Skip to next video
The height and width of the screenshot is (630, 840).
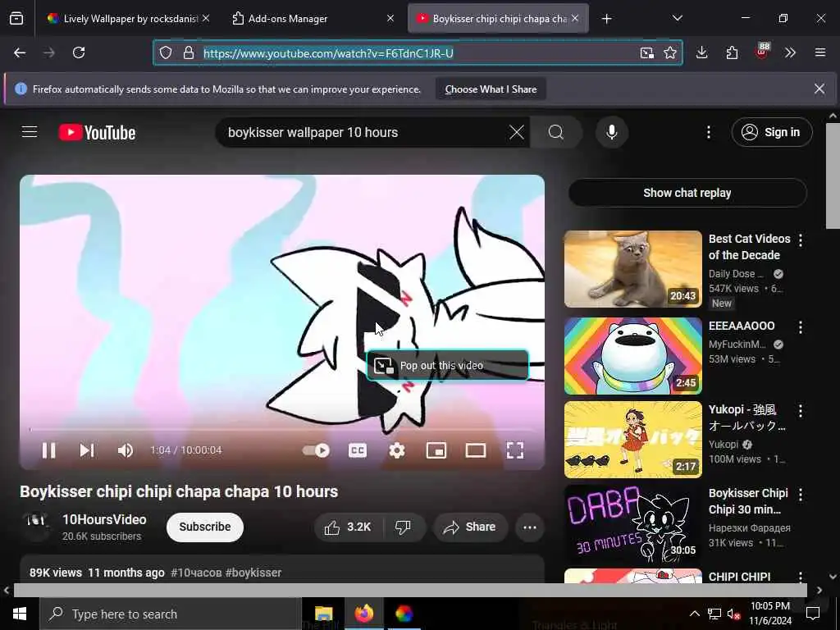coord(87,450)
